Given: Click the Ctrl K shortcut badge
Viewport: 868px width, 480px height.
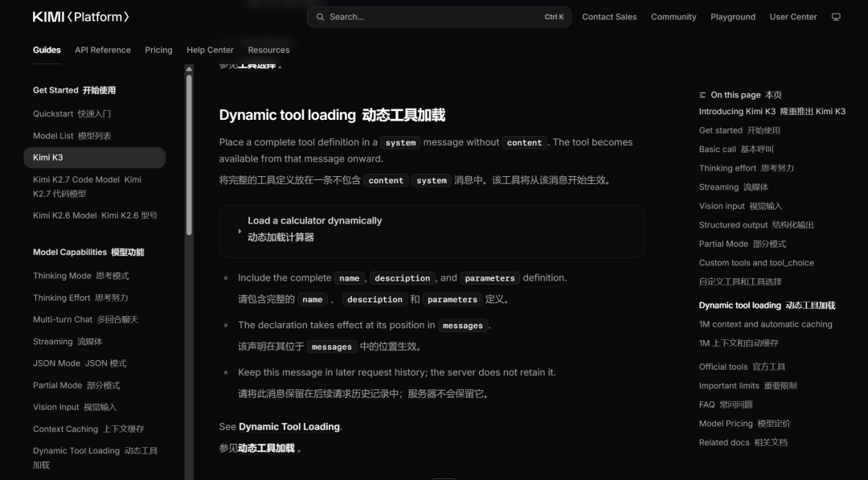Looking at the screenshot, I should click(554, 17).
